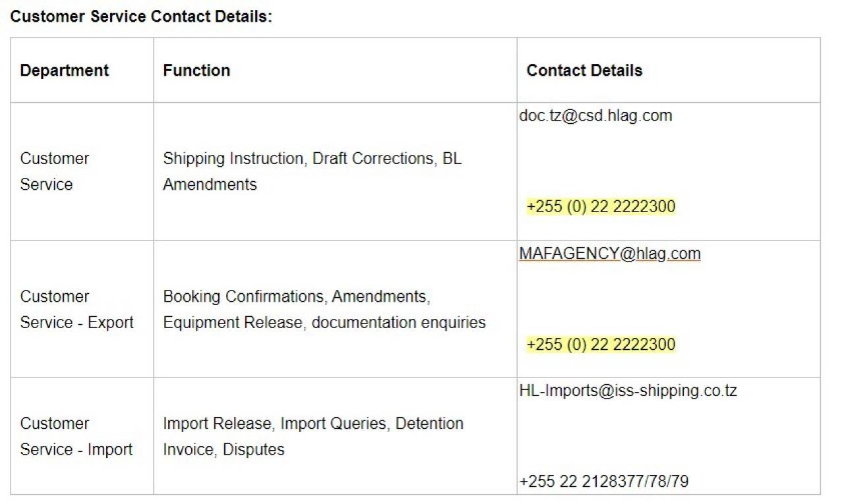This screenshot has height=504, width=844.
Task: Click the HL-Imports@iss-shipping.co.tz email address
Action: click(628, 391)
